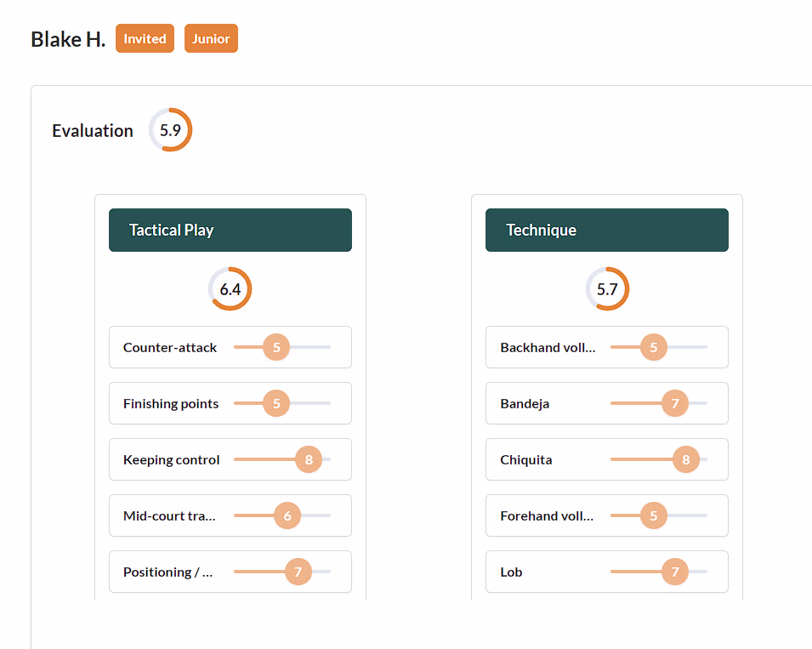812x649 pixels.
Task: Click the Finishing points slider handle
Action: pos(276,403)
